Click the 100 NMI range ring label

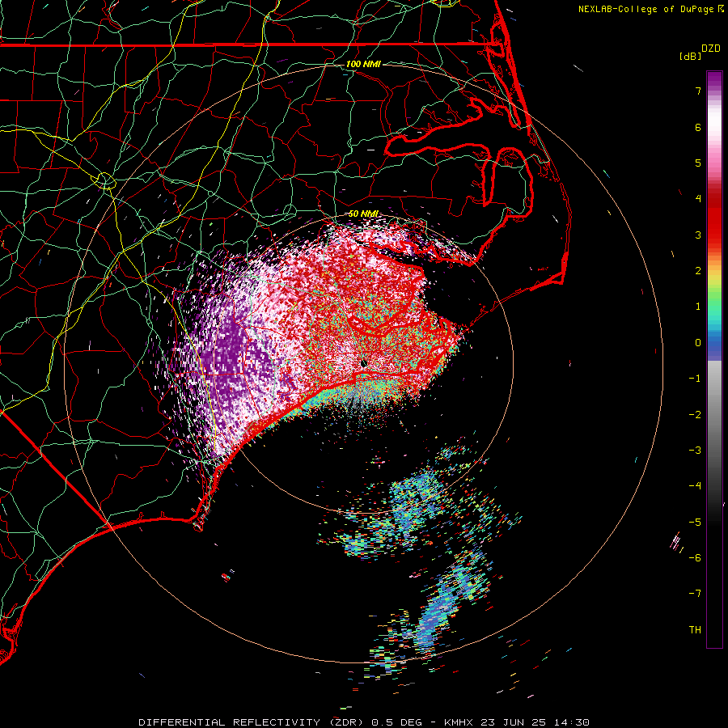[x=363, y=64]
